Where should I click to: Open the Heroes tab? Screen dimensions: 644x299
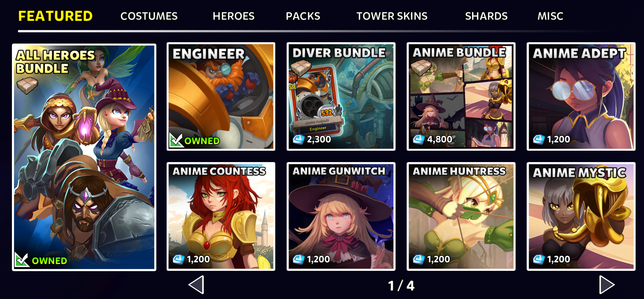click(x=234, y=16)
